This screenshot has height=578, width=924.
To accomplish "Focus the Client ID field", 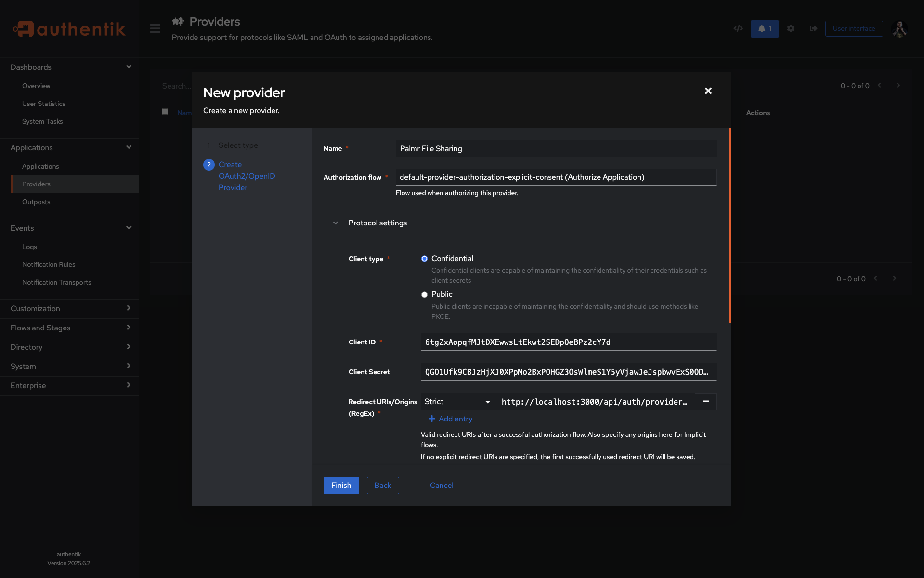I will (569, 342).
